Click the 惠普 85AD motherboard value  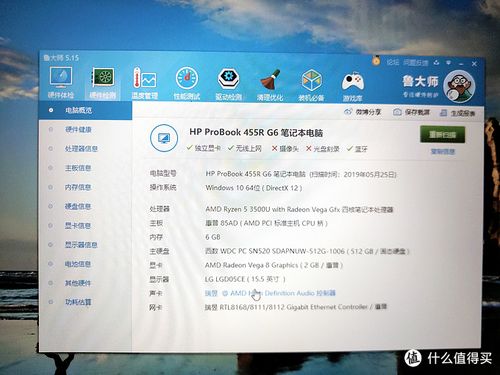coord(266,223)
